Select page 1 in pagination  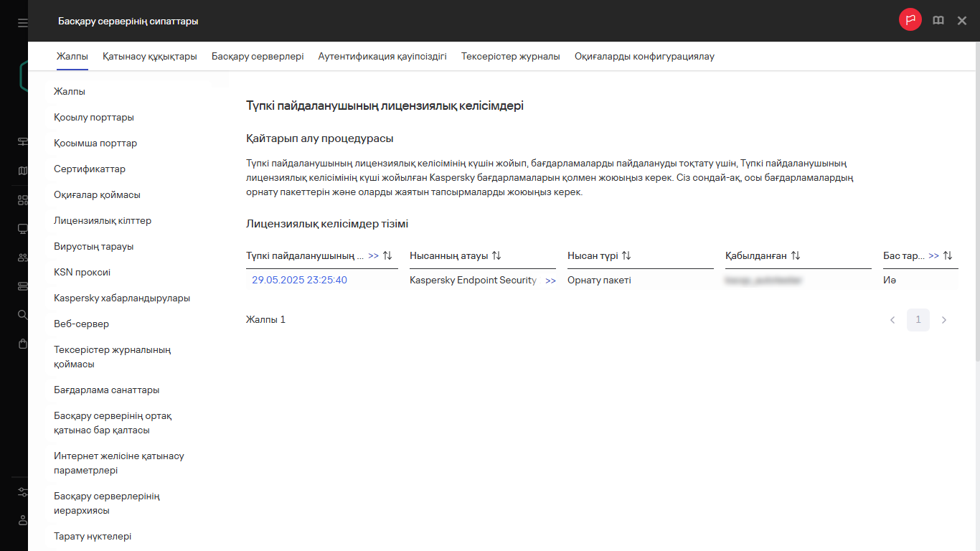pos(918,320)
